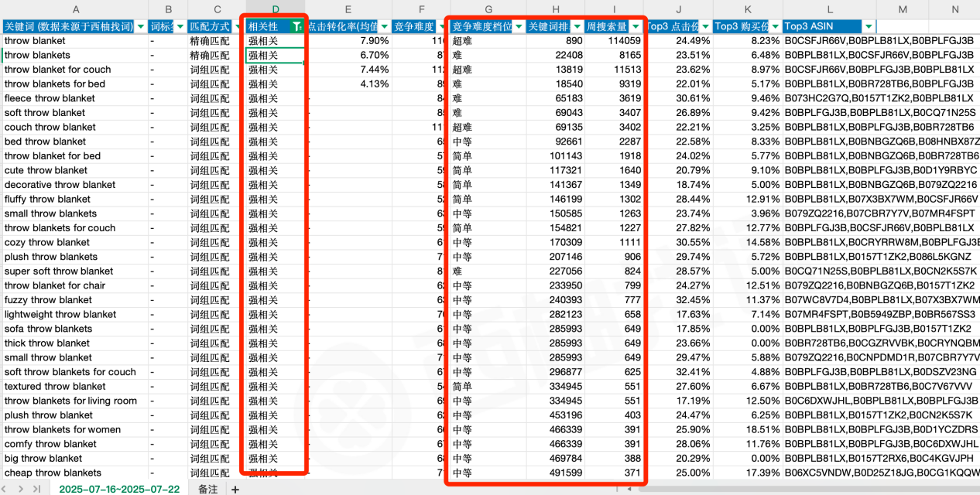Click keyword rank value 453196
The width and height of the screenshot is (980, 495).
(556, 415)
